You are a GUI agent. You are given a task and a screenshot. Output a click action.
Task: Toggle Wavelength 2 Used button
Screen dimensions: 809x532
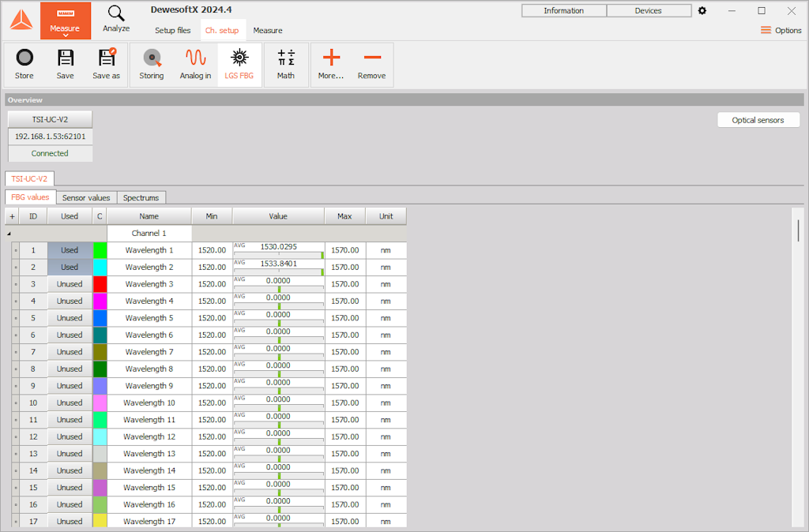tap(70, 267)
